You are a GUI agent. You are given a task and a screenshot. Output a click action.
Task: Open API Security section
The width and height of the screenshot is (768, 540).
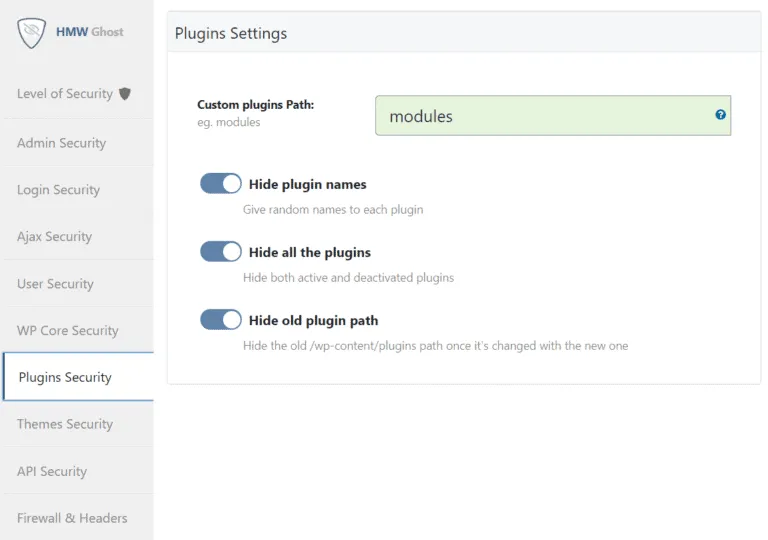coord(52,472)
